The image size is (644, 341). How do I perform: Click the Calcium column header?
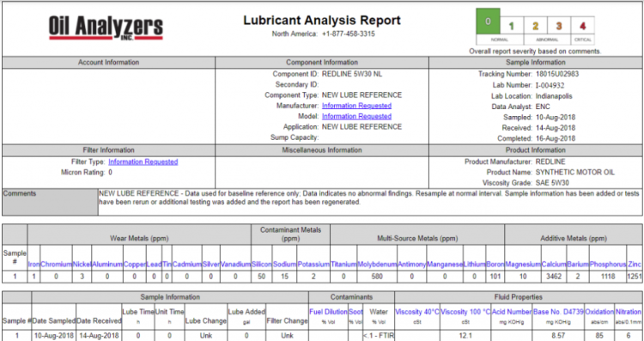tap(554, 265)
